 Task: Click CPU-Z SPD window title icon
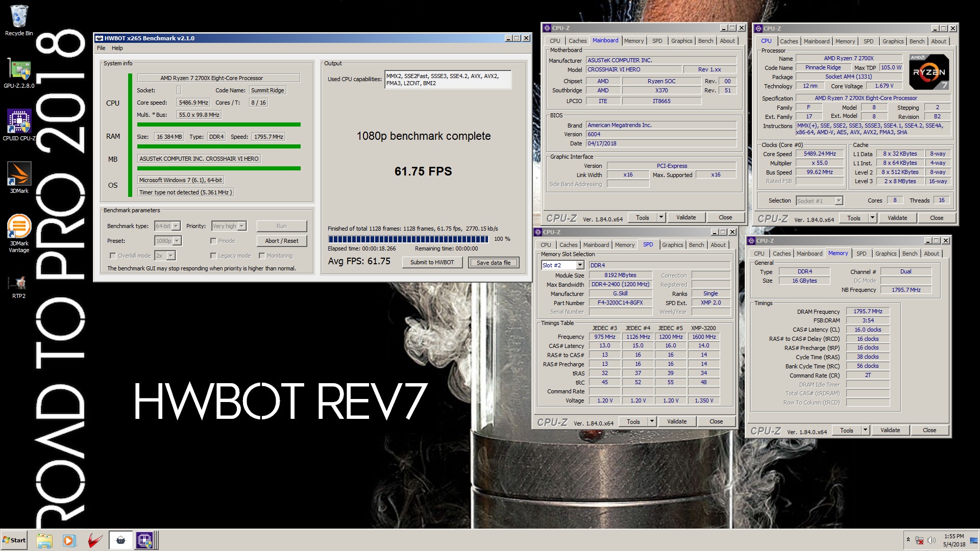[x=538, y=232]
